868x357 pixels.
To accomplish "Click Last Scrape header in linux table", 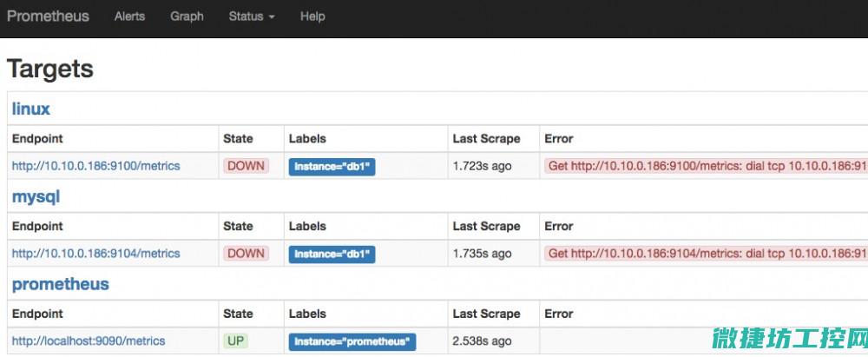I will click(x=487, y=139).
